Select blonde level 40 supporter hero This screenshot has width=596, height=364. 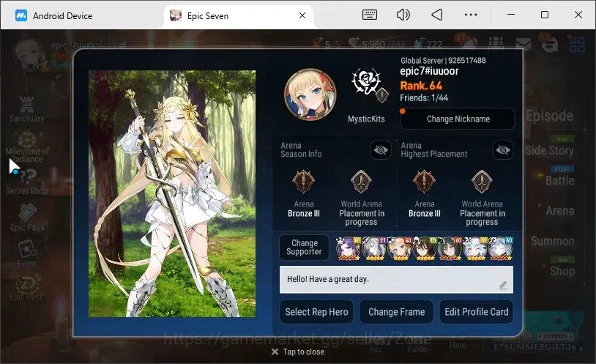click(x=400, y=248)
